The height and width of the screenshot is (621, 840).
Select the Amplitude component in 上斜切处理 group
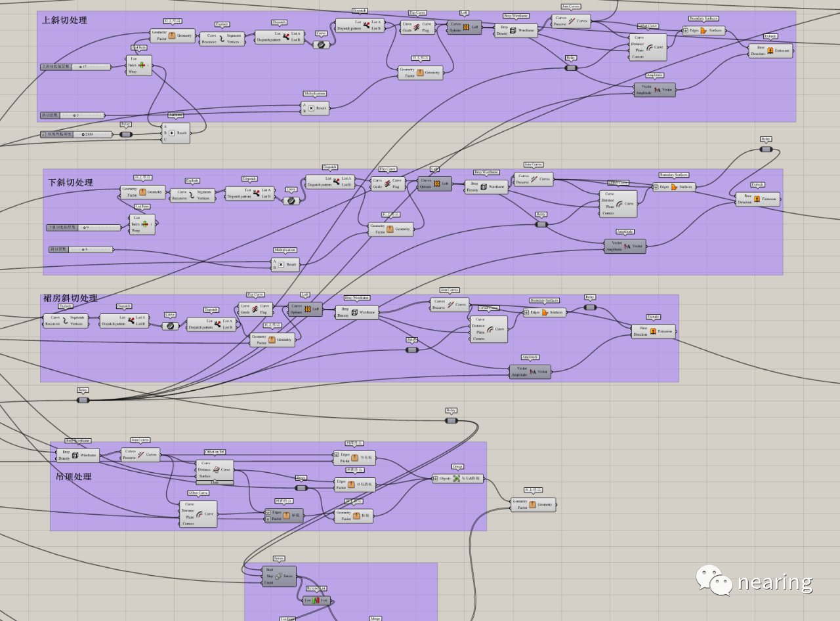coord(654,90)
